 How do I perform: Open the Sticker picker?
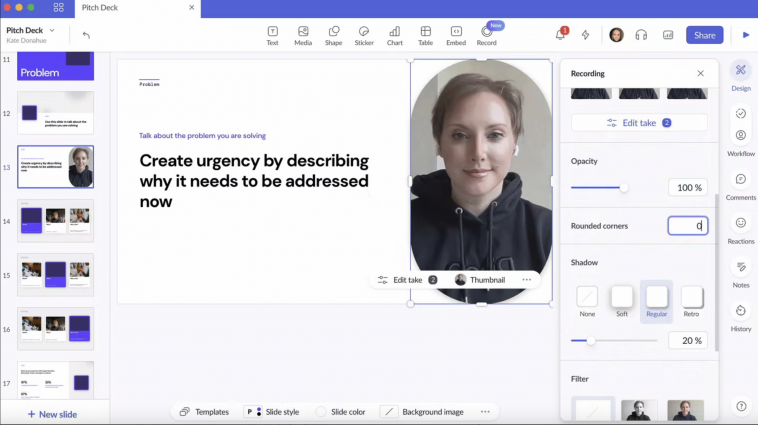[x=364, y=36]
